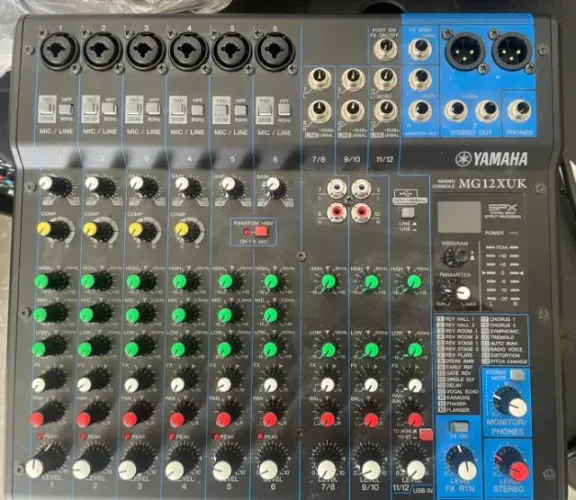Viewport: 576px width, 500px height.
Task: Select the right XLR stereo output connector
Action: click(512, 51)
